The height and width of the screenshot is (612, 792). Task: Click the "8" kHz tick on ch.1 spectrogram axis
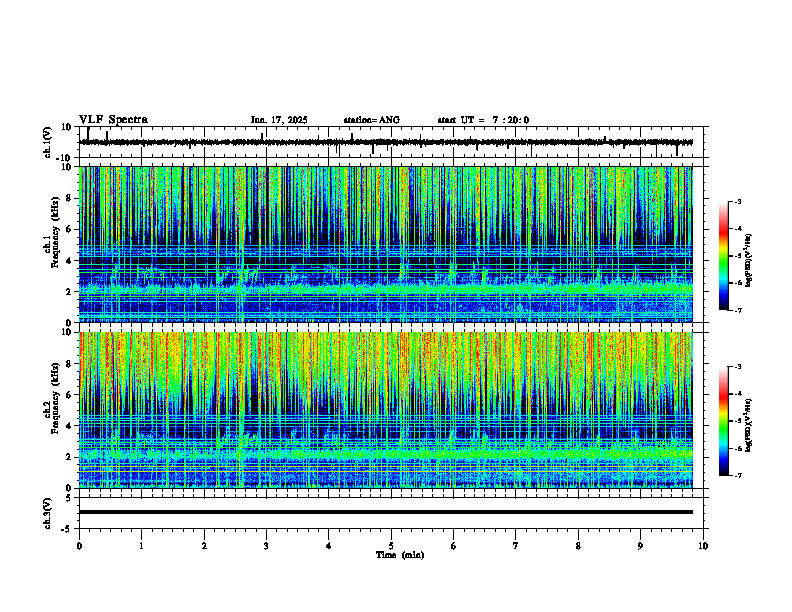[70, 198]
